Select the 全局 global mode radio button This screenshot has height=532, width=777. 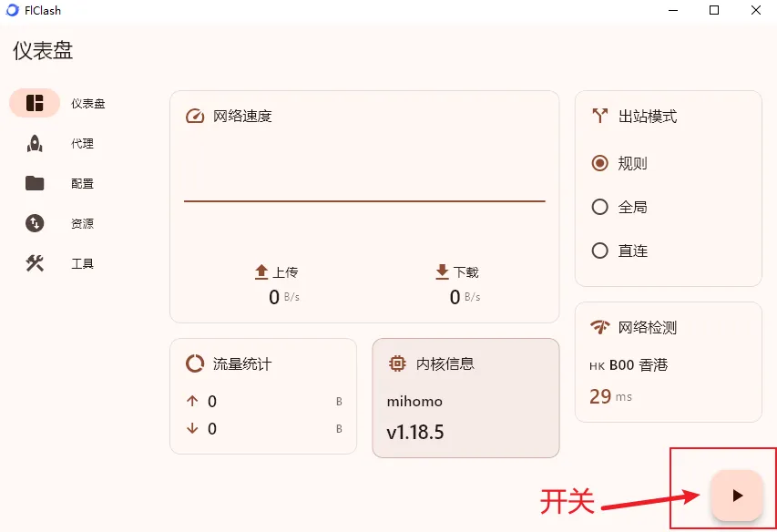600,207
